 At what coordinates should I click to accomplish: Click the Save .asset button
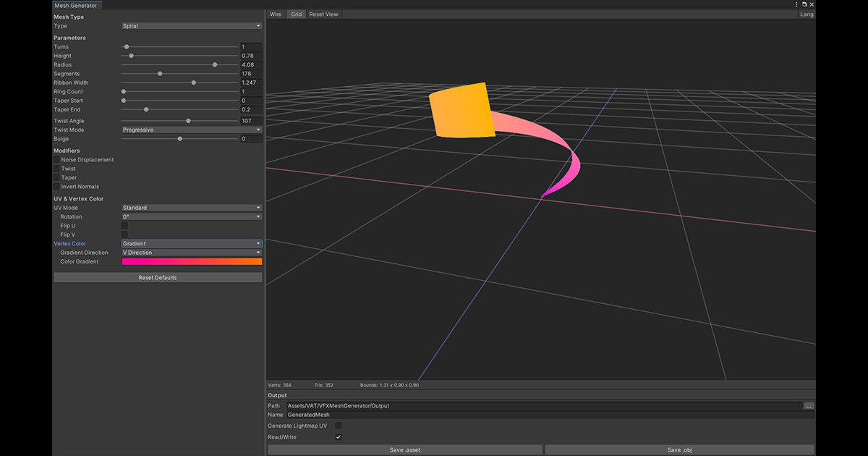[405, 450]
